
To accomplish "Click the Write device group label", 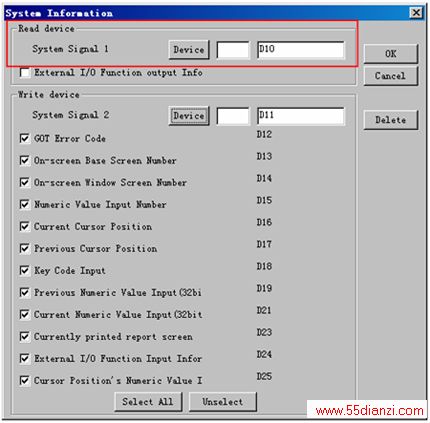I will [x=49, y=95].
